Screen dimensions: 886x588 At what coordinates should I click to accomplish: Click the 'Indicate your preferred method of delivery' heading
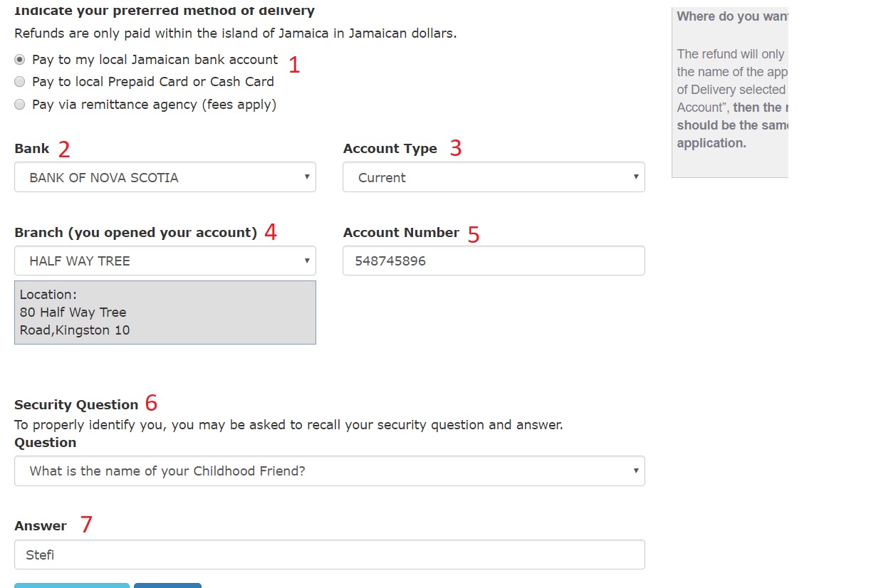coord(165,11)
